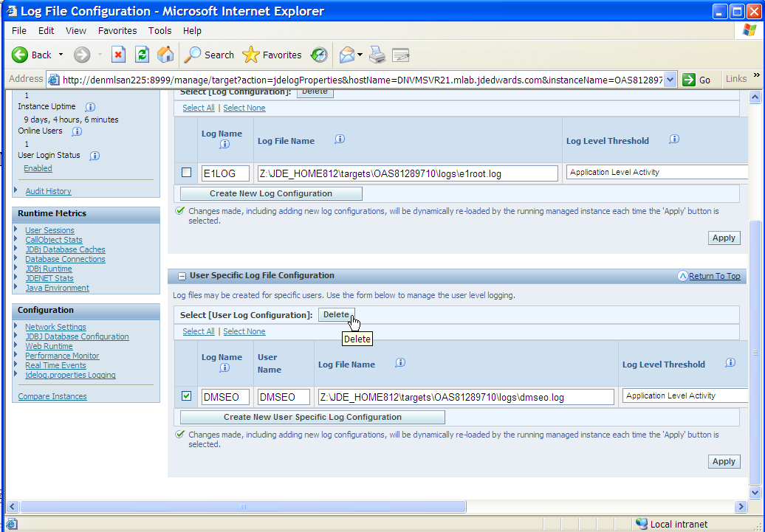This screenshot has height=532, width=765.
Task: Open the File menu
Action: point(19,31)
